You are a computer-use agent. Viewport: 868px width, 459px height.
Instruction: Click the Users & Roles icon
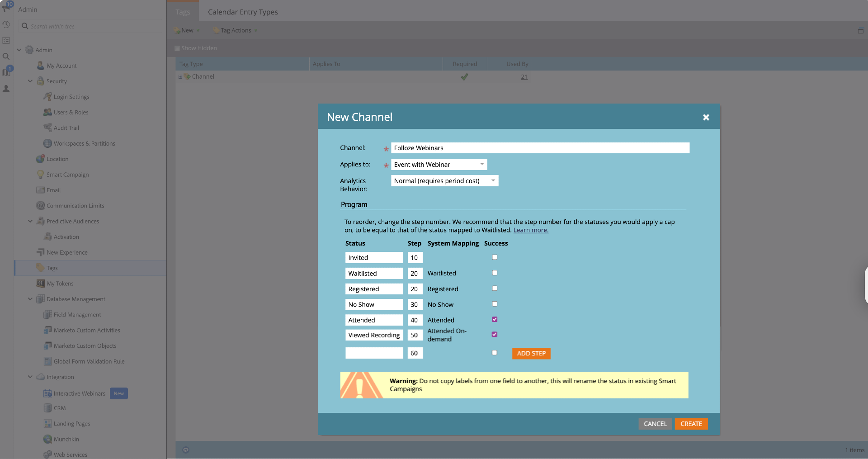coord(47,112)
